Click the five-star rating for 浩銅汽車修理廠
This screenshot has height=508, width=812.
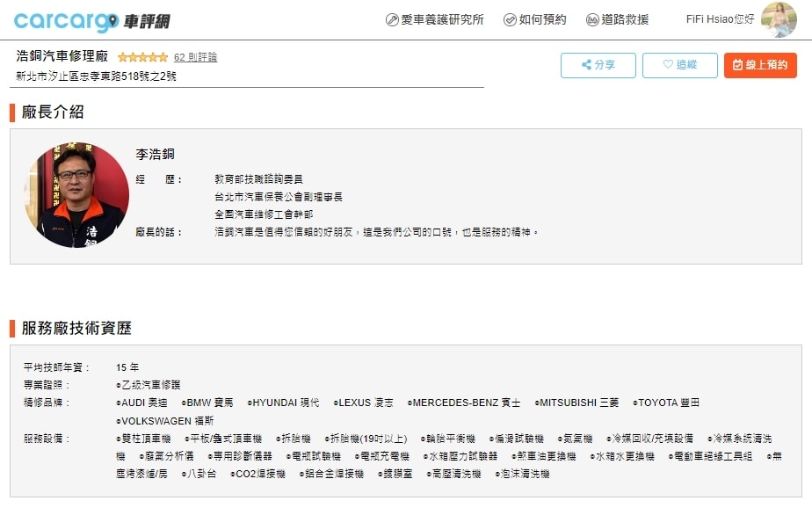click(142, 58)
